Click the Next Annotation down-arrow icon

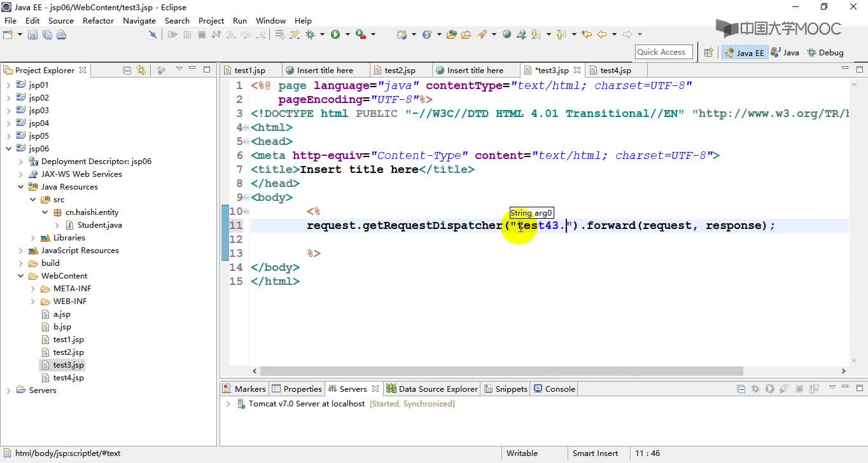(535, 34)
